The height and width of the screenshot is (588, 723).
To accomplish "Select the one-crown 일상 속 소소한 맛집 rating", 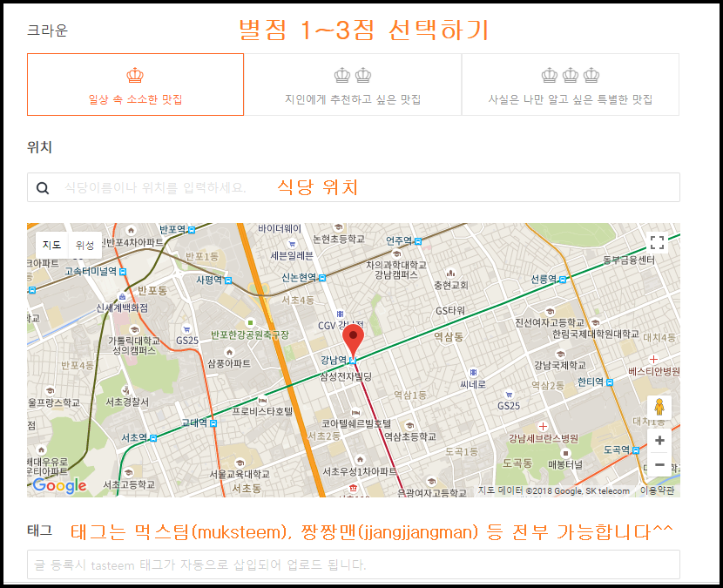I will [x=135, y=84].
